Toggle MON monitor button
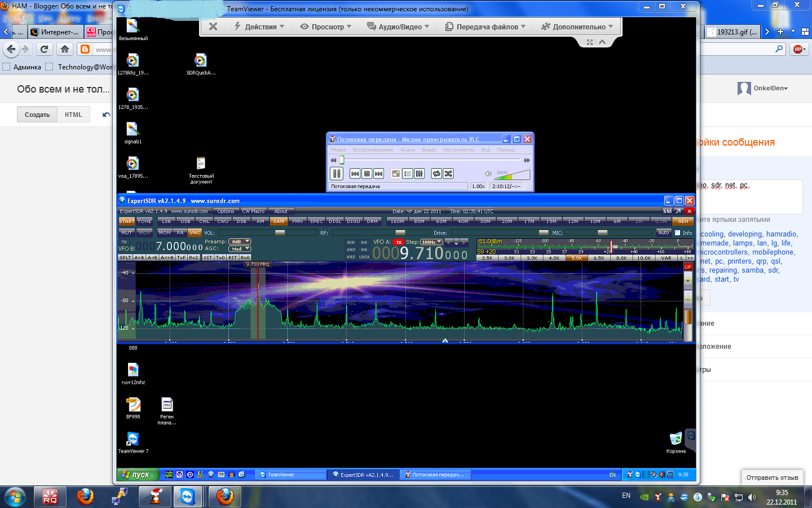Image resolution: width=812 pixels, height=508 pixels. click(x=165, y=233)
